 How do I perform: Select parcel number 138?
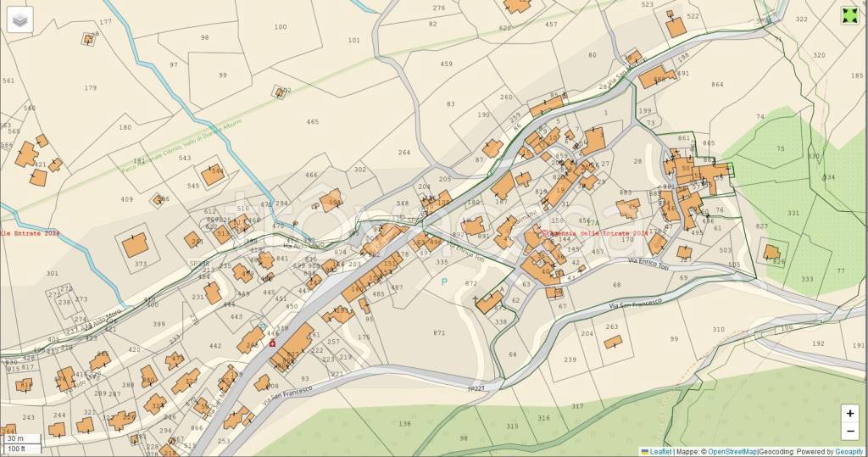[404, 424]
